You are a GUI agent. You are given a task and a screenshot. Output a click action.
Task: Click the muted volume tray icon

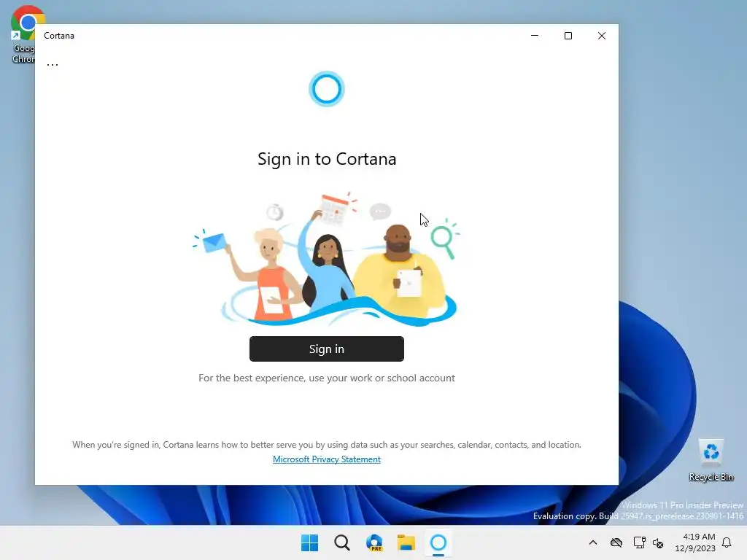tap(658, 542)
